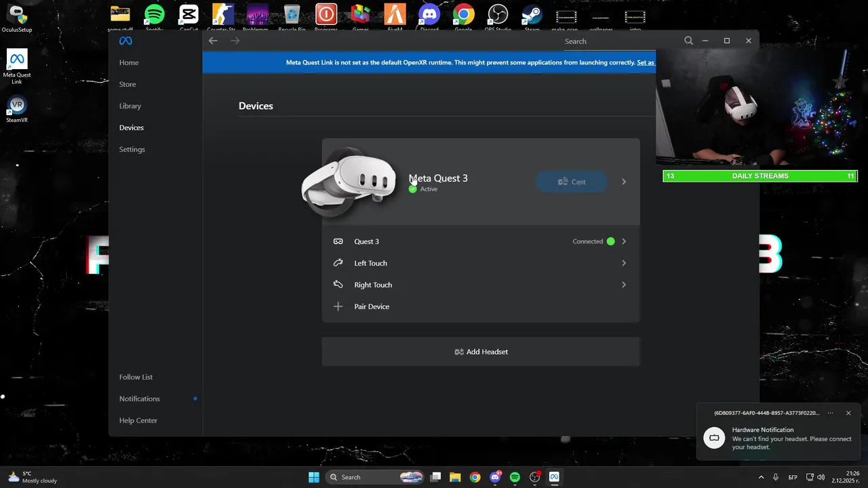868x488 pixels.
Task: Click the Active status indicator
Action: point(423,189)
